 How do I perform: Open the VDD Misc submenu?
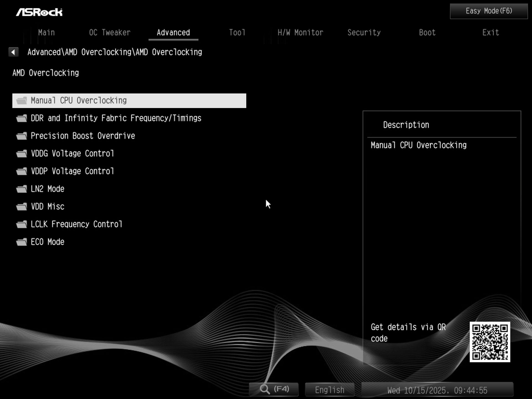(47, 206)
